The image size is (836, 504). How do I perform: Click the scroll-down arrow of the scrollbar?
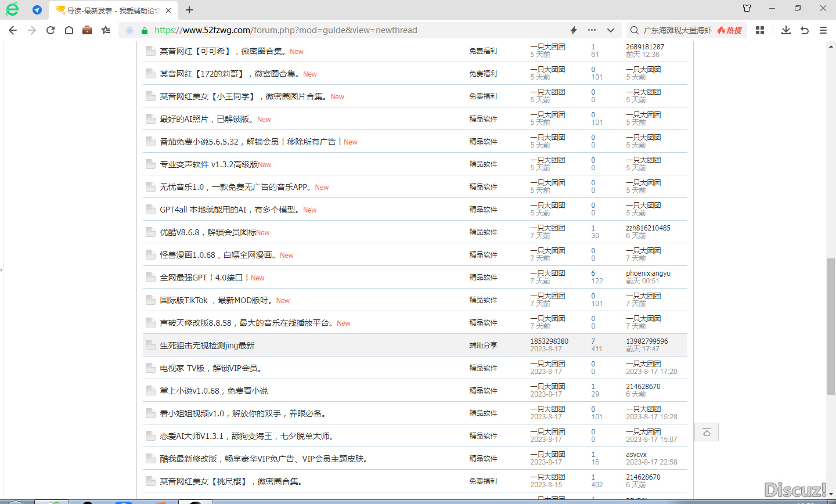(x=831, y=495)
